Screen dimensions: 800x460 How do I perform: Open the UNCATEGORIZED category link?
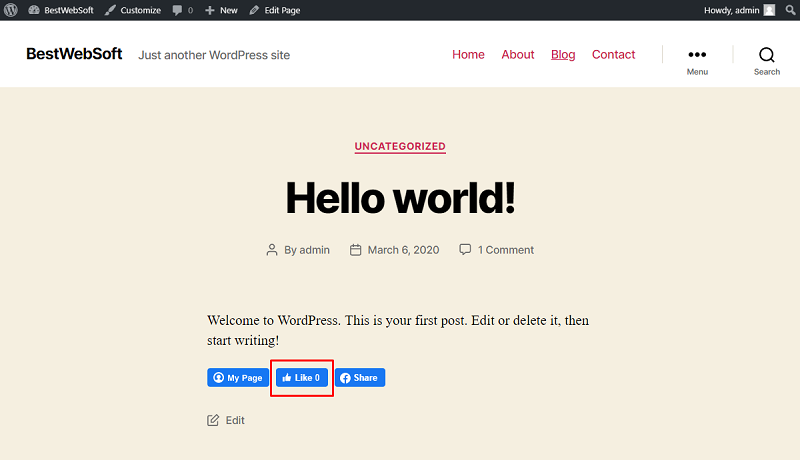(x=400, y=146)
